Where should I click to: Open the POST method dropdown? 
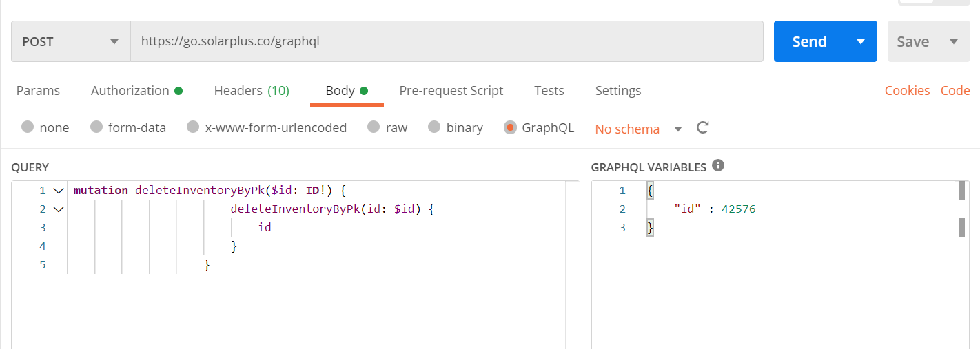click(70, 41)
